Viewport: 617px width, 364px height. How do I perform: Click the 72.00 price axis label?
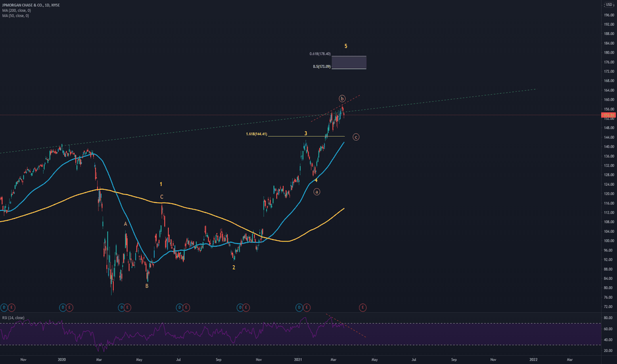pyautogui.click(x=609, y=306)
